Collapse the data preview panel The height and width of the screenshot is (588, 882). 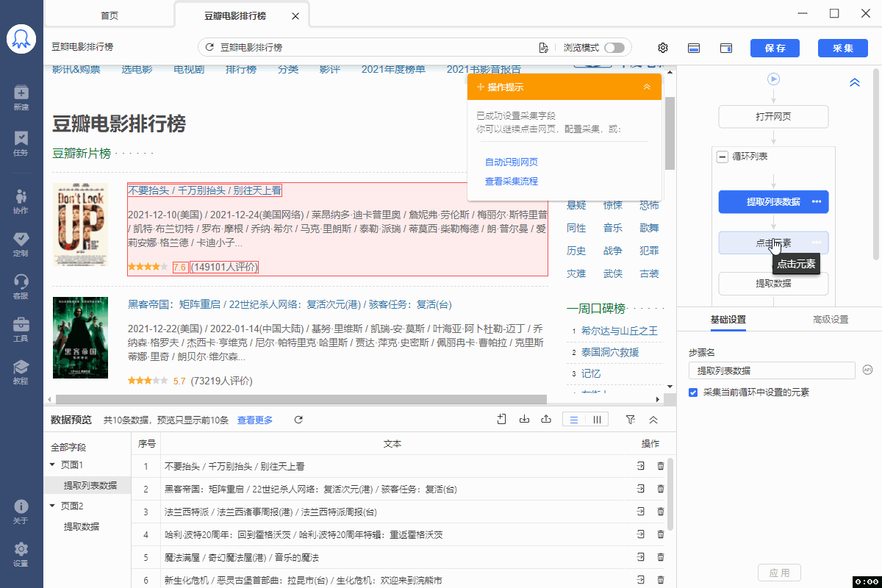point(653,420)
